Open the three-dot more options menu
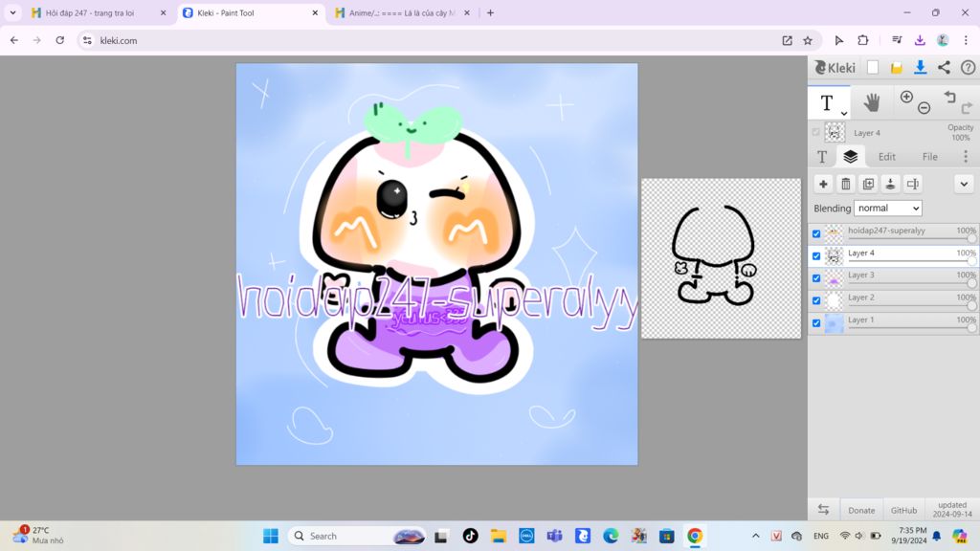The width and height of the screenshot is (980, 551). pos(965,157)
